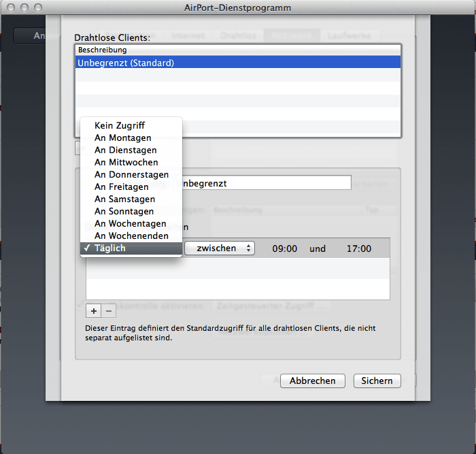Select 'An Montagen' menu entry

(131, 137)
